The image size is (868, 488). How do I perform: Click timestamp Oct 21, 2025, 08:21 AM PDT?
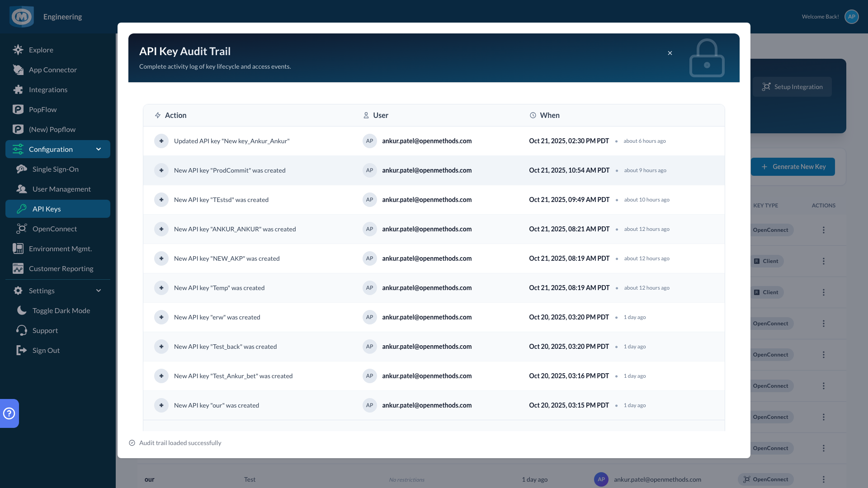click(x=569, y=229)
